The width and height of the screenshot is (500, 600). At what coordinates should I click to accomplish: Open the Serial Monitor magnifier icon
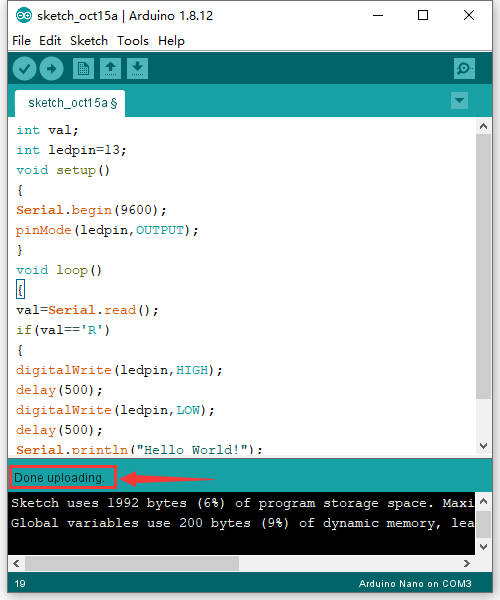coord(464,69)
